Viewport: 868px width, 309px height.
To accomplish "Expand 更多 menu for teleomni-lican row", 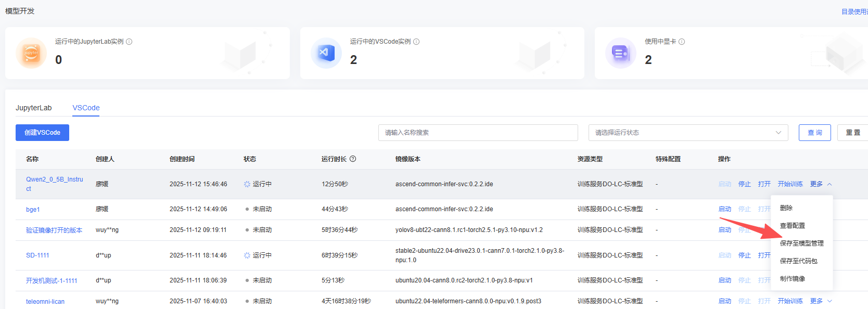I will 821,301.
